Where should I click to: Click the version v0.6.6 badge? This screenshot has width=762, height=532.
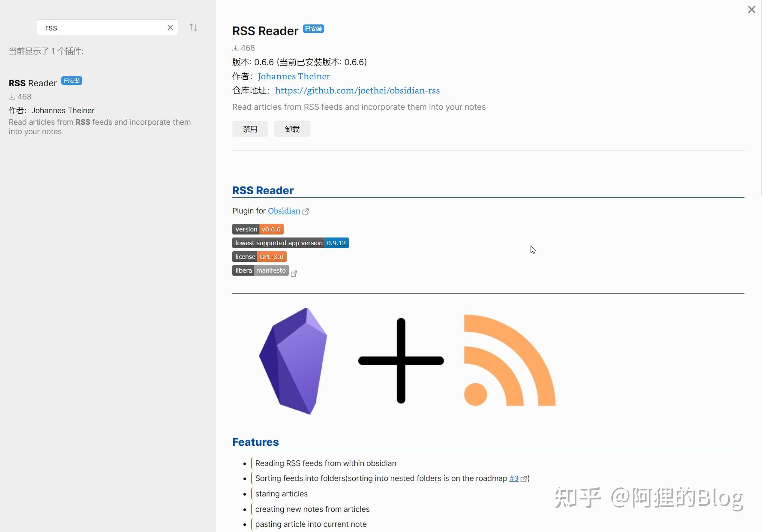pyautogui.click(x=258, y=229)
